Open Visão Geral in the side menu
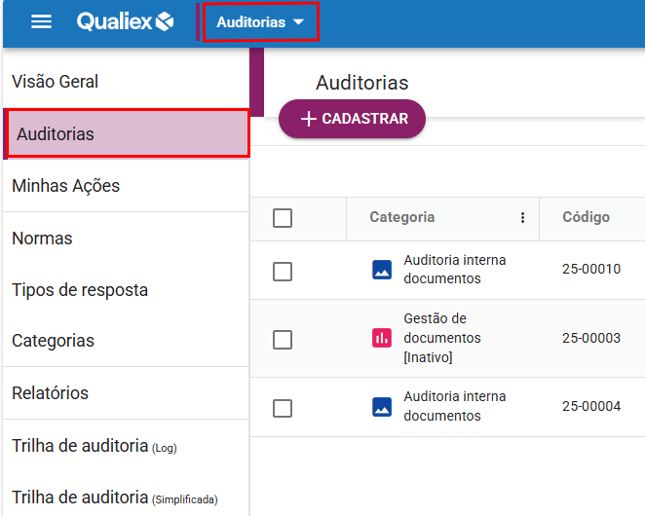Viewport: 645px width, 516px height. pyautogui.click(x=55, y=82)
